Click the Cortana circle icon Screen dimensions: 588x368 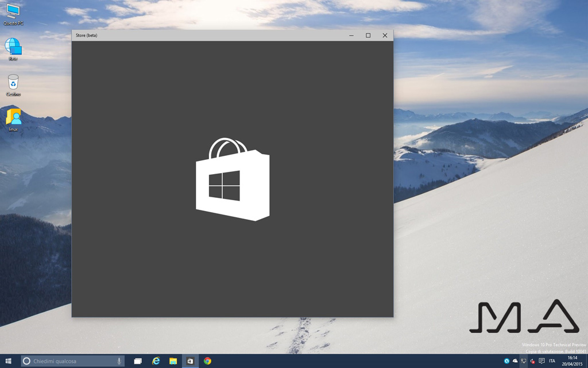click(26, 361)
